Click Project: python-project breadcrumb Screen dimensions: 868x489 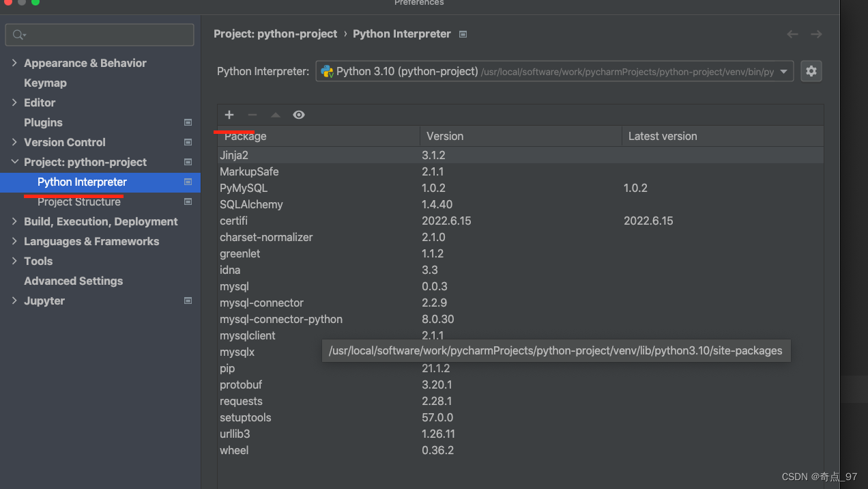276,34
